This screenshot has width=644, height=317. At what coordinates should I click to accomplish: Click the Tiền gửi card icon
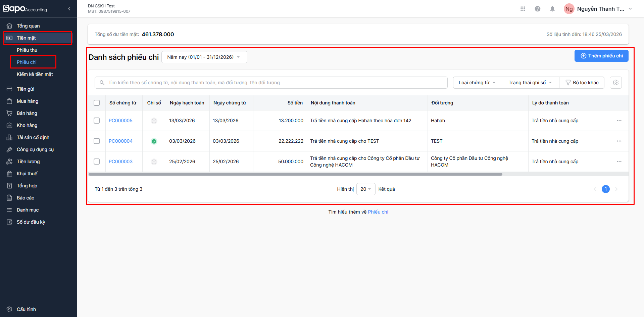coord(9,89)
